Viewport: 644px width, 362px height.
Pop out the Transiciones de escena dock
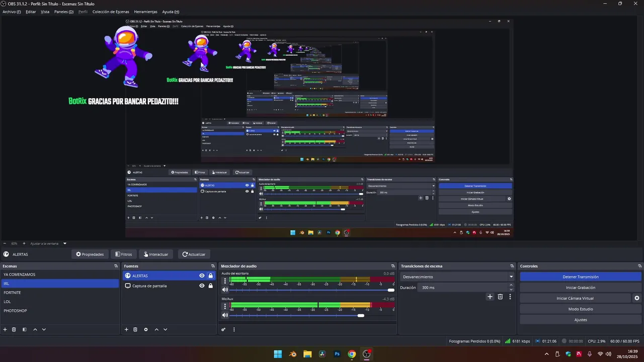[x=512, y=266]
